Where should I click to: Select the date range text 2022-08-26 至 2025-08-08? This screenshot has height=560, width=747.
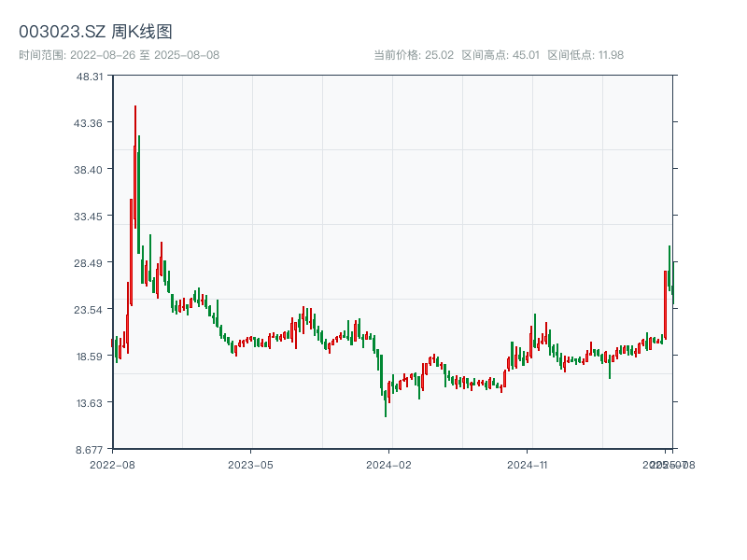(x=145, y=55)
